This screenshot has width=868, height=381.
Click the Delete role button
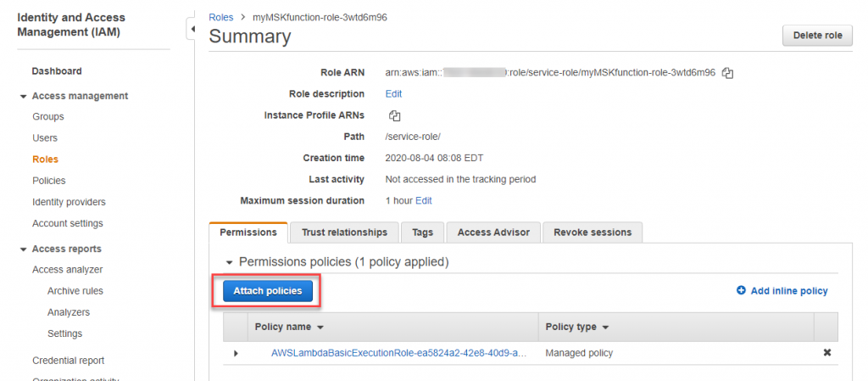[818, 36]
